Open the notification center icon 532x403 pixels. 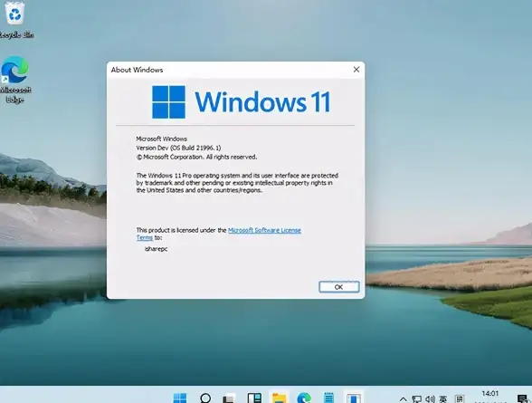pos(523,399)
